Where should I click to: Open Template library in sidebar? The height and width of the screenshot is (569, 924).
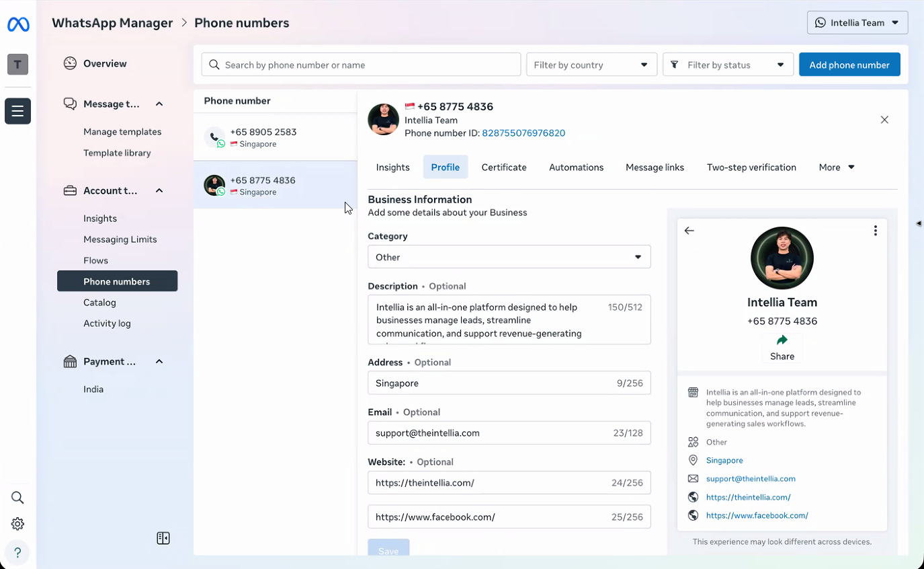[x=117, y=153]
